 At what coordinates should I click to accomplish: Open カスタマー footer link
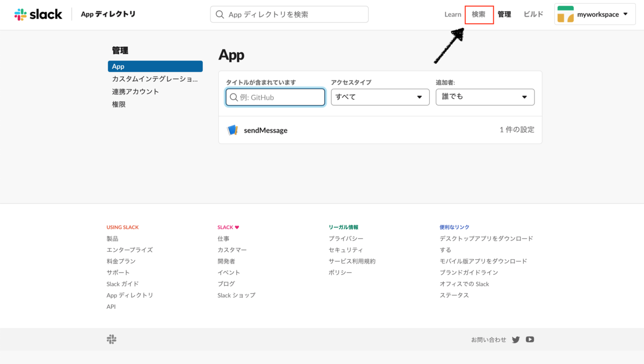tap(232, 250)
